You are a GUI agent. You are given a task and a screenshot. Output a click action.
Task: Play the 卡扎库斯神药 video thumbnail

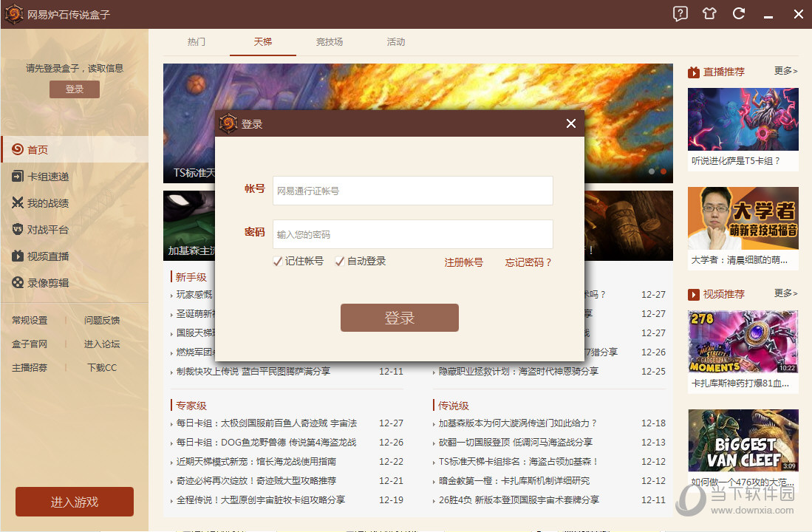(743, 342)
